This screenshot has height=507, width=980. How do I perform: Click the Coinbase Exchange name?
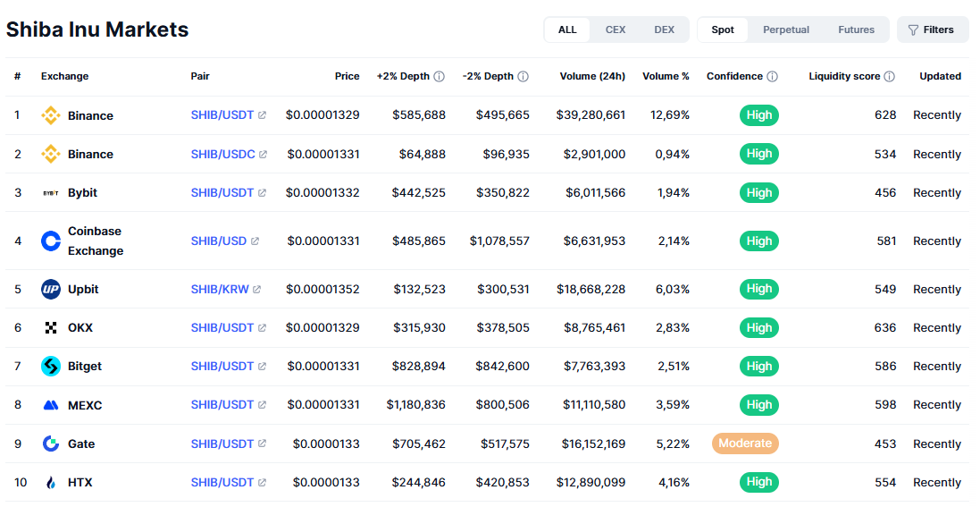point(96,241)
